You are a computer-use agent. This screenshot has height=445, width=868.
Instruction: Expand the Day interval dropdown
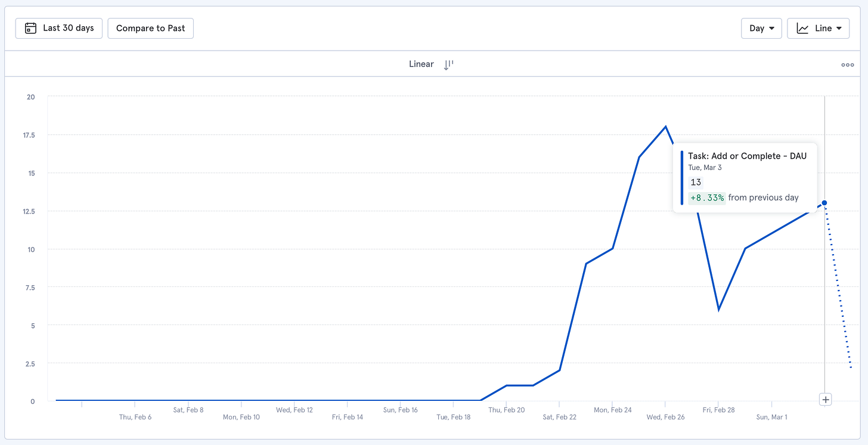(x=761, y=28)
